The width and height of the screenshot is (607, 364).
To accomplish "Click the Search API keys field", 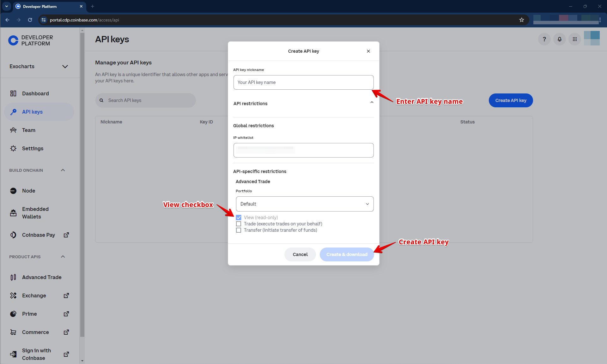I will point(146,100).
